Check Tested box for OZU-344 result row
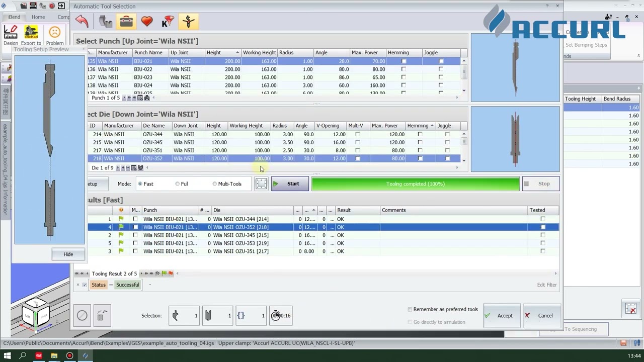Image resolution: width=644 pixels, height=362 pixels. tap(542, 219)
